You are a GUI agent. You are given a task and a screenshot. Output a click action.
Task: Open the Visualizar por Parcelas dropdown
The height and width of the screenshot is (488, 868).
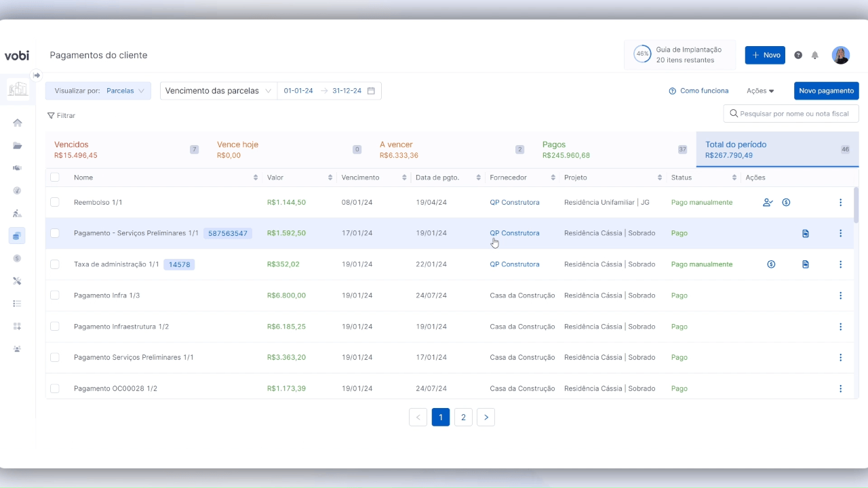98,91
